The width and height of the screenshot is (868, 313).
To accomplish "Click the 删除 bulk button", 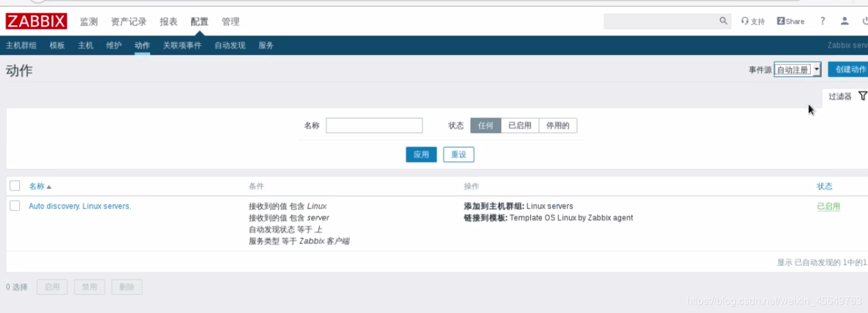I will 127,287.
